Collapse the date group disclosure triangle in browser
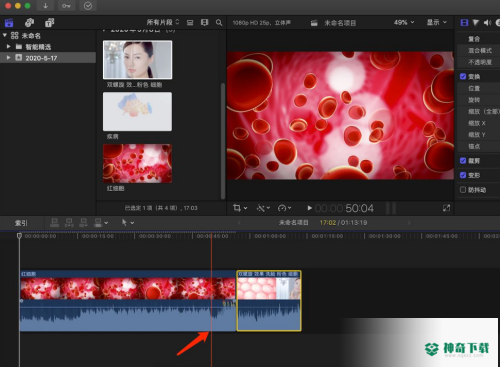 (104, 31)
